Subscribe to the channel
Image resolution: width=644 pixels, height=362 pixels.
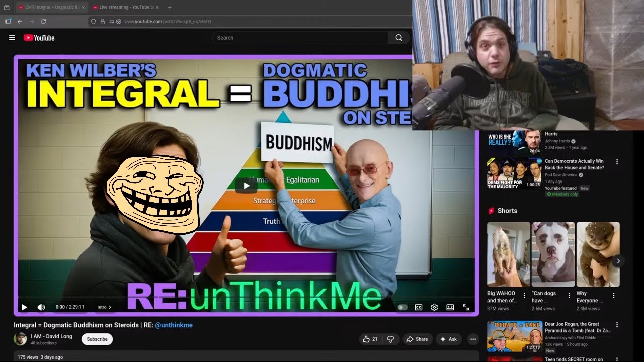click(x=97, y=339)
